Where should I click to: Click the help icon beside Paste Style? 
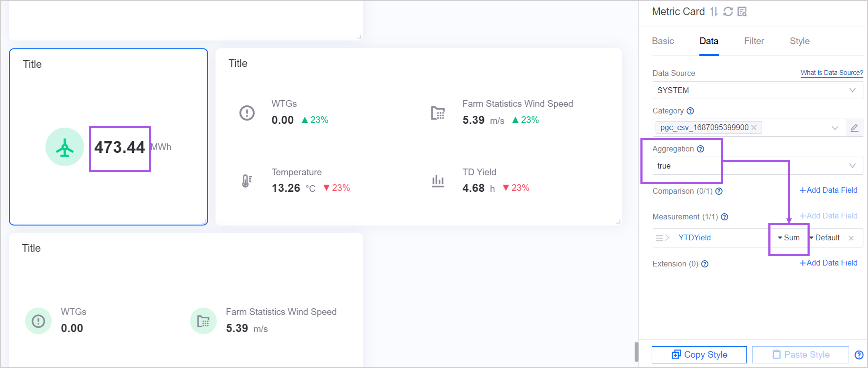click(859, 354)
